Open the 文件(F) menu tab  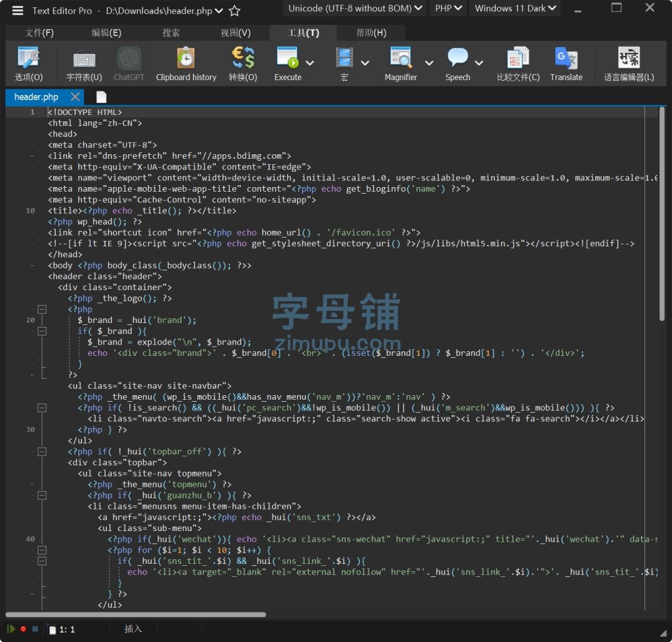click(39, 33)
